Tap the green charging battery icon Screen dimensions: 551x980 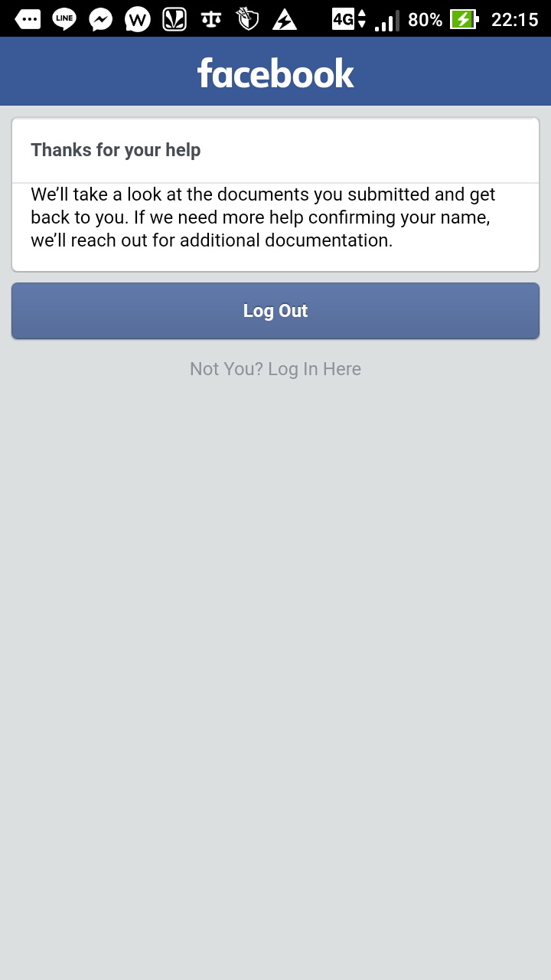coord(465,19)
